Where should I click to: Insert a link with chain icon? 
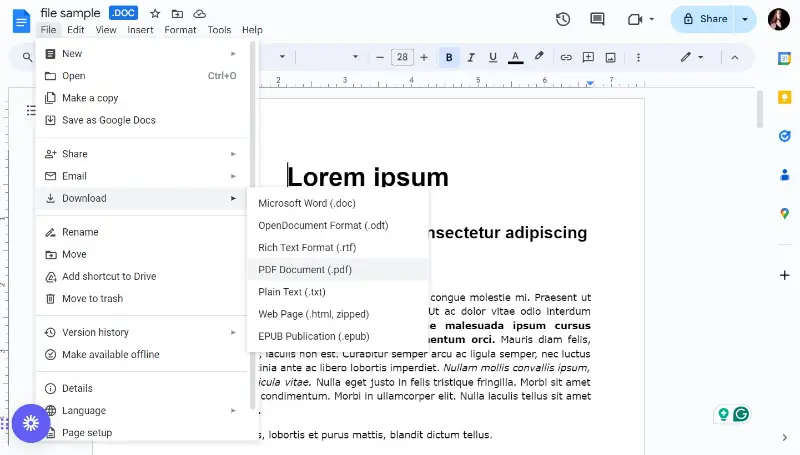(566, 57)
